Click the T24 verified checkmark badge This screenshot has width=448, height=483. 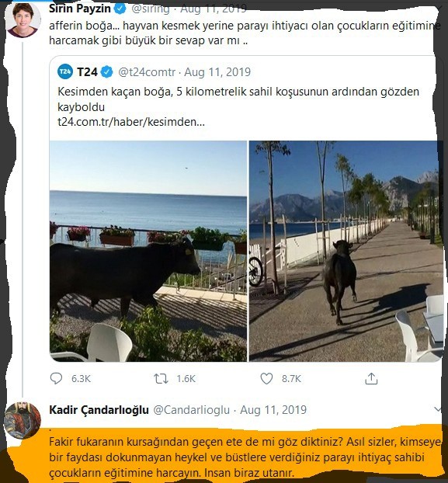tap(106, 72)
